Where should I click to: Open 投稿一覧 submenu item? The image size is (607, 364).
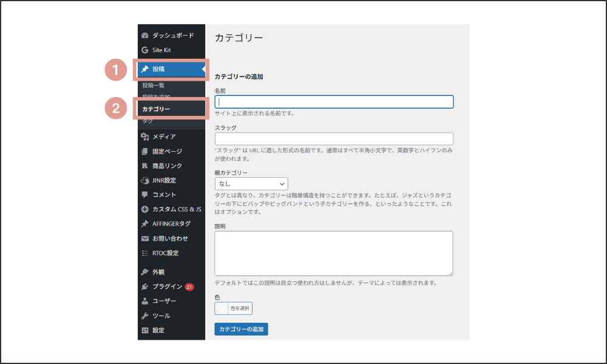click(154, 85)
